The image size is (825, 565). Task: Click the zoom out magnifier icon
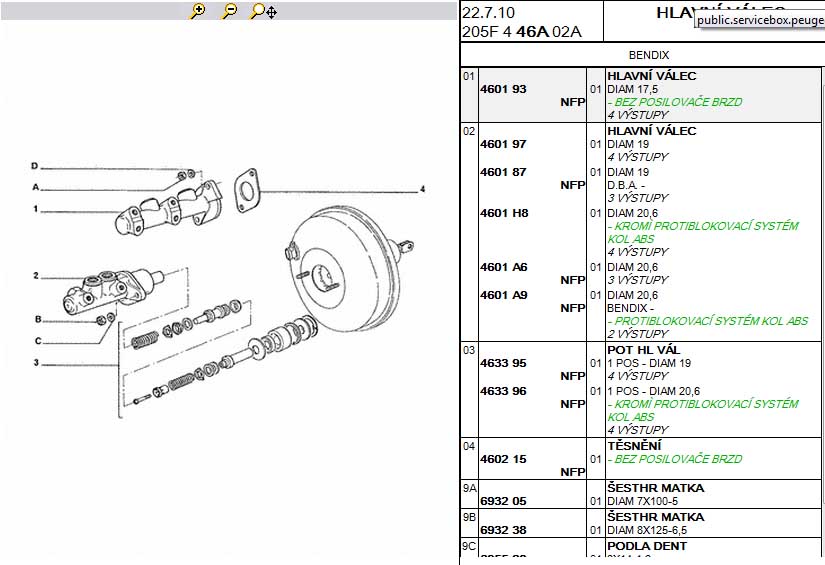click(x=229, y=11)
